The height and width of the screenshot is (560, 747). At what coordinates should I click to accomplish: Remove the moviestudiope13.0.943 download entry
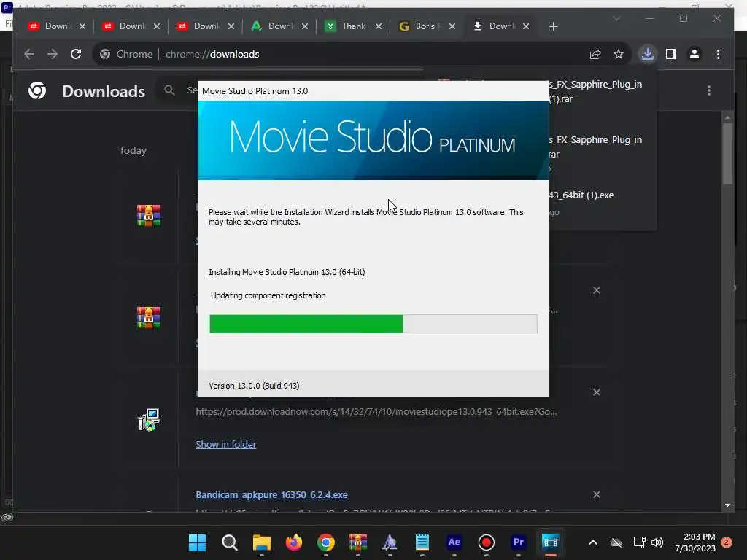(x=597, y=392)
